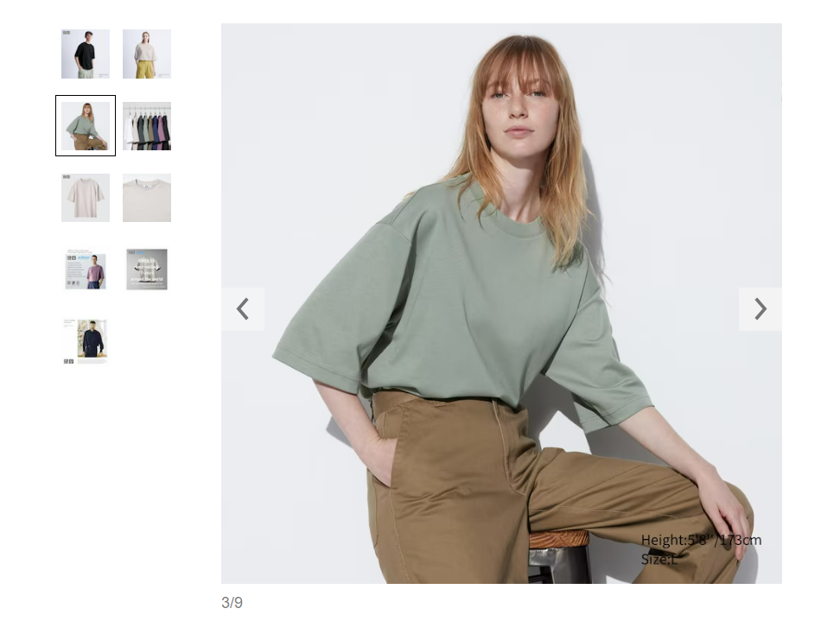Viewport: 840px width, 640px height.
Task: View the gray around-the-world promo thumbnail
Action: point(147,269)
